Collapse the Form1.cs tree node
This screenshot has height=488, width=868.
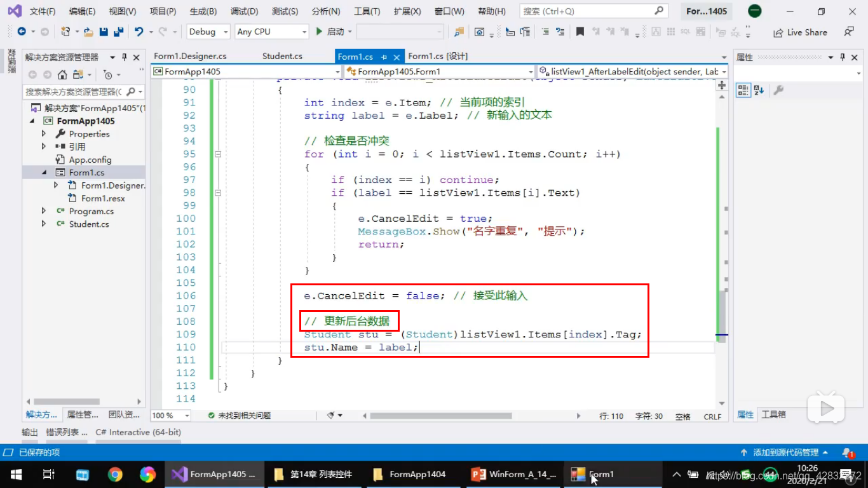point(44,172)
